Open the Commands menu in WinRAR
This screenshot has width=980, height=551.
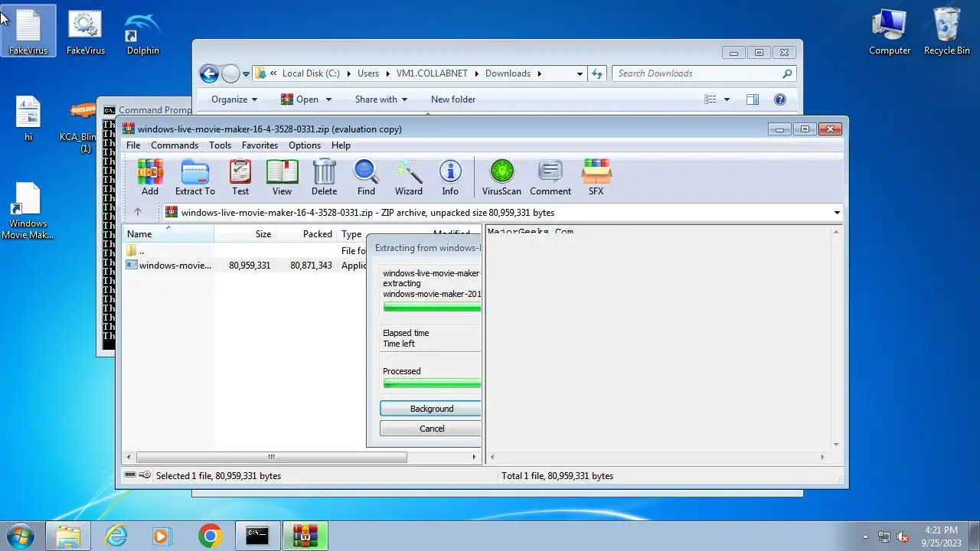point(175,145)
